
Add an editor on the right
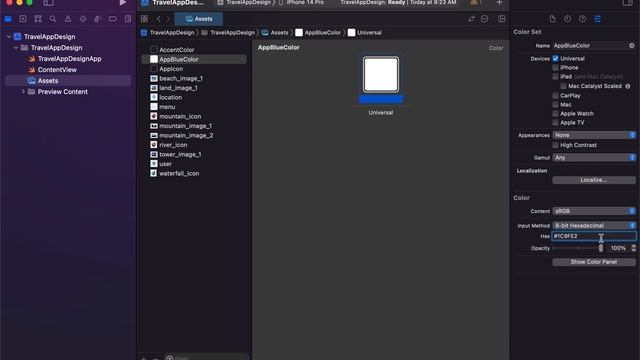[x=502, y=19]
